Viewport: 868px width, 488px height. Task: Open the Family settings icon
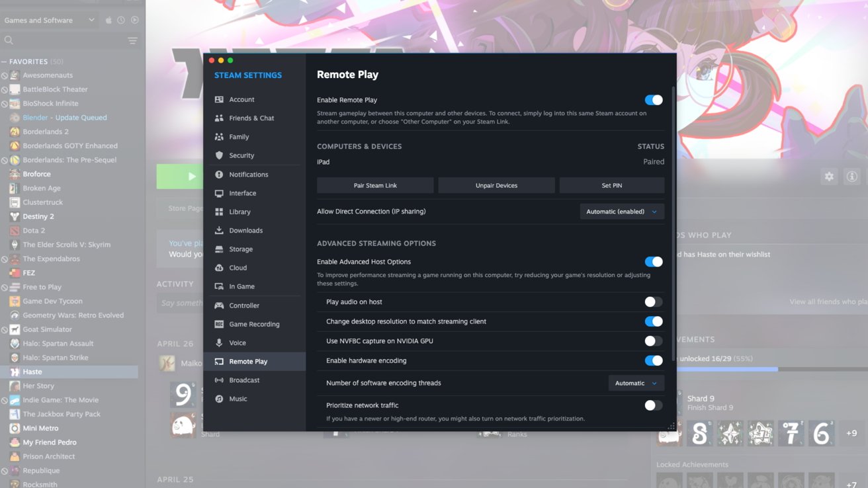(x=219, y=137)
